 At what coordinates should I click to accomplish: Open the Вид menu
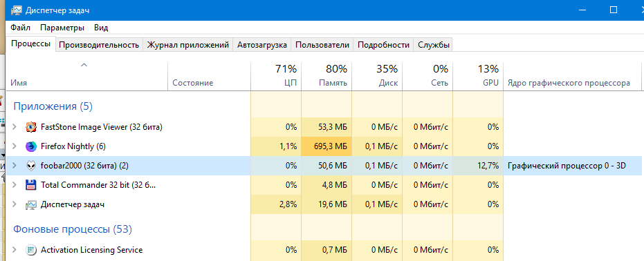point(101,28)
